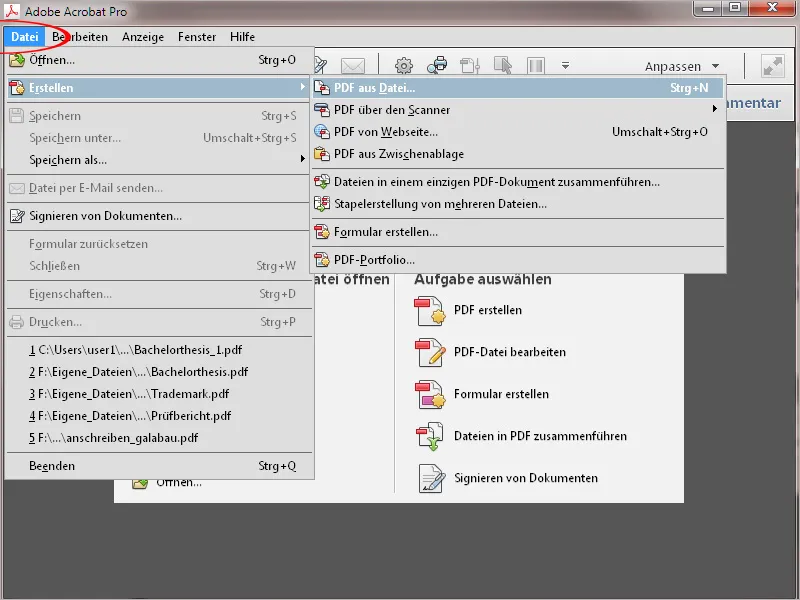Choose Formular erstellen... in submenu
The image size is (800, 600).
coord(518,232)
